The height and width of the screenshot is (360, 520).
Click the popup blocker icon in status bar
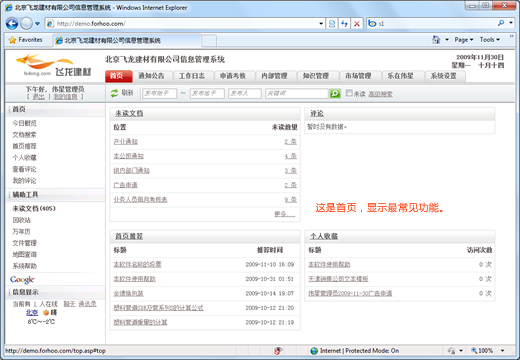[278, 351]
